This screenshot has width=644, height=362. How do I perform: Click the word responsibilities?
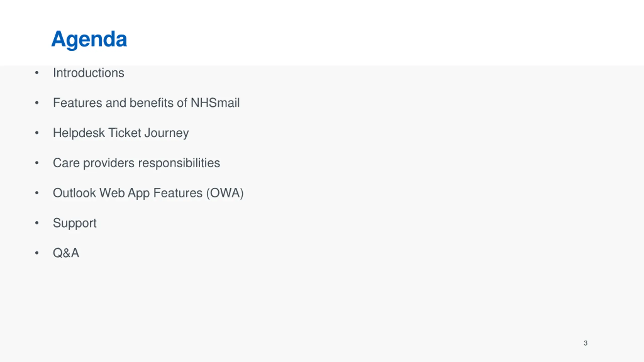(x=179, y=163)
